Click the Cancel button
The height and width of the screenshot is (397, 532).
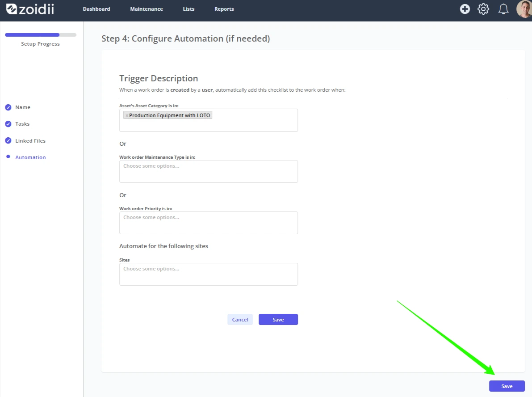[240, 320]
